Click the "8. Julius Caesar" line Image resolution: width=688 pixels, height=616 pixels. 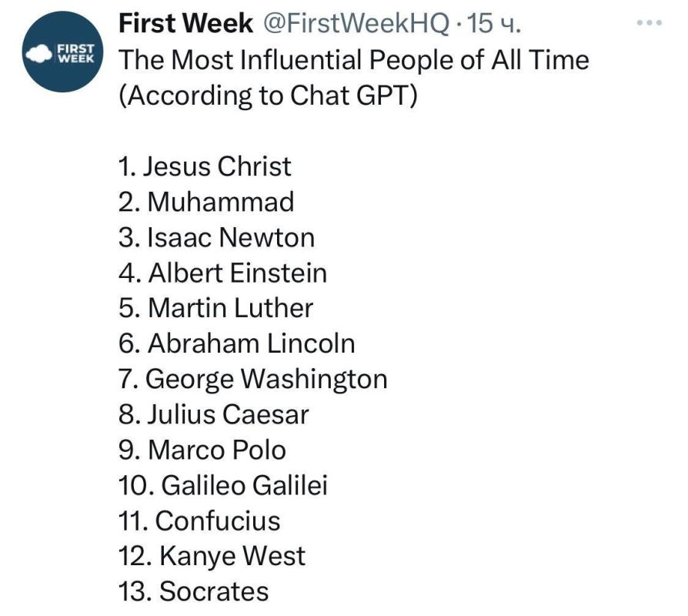213,414
